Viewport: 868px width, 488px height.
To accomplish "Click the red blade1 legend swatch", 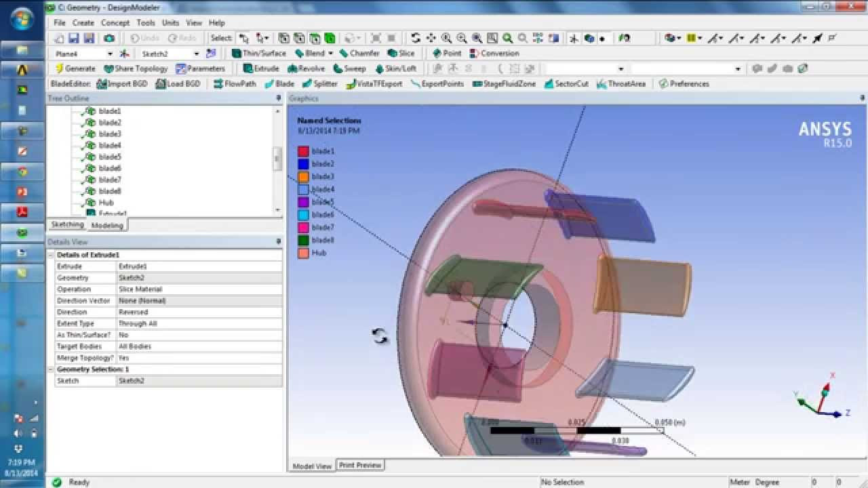I will 303,151.
